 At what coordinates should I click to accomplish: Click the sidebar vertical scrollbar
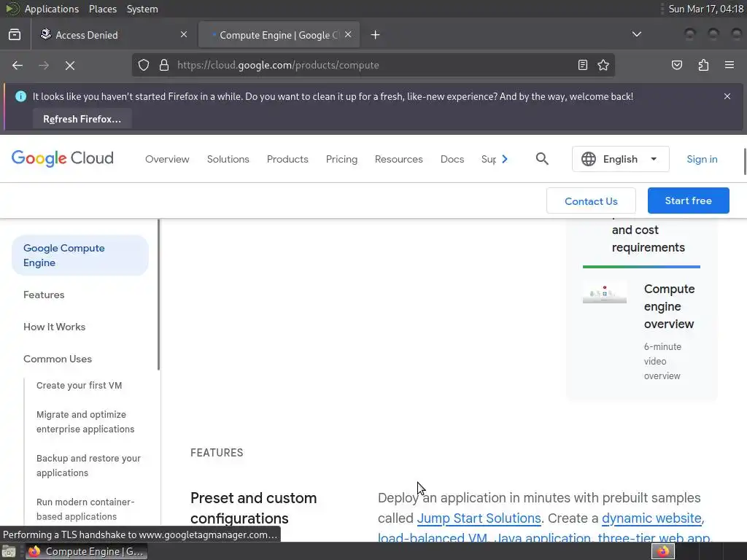tap(158, 295)
